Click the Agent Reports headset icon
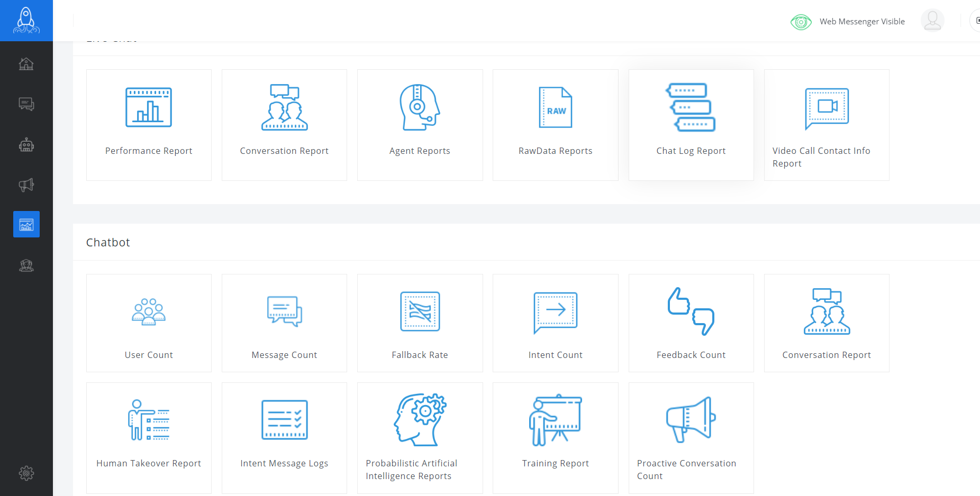The height and width of the screenshot is (496, 980). 420,107
